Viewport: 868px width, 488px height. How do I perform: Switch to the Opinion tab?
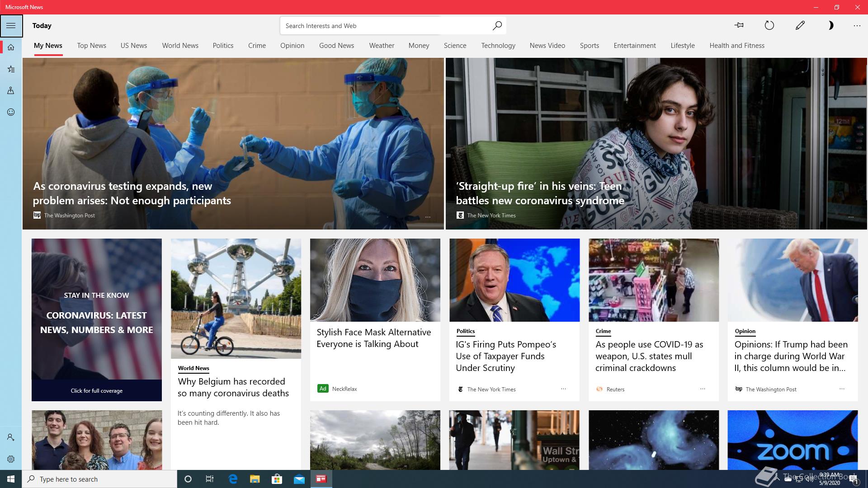tap(292, 46)
